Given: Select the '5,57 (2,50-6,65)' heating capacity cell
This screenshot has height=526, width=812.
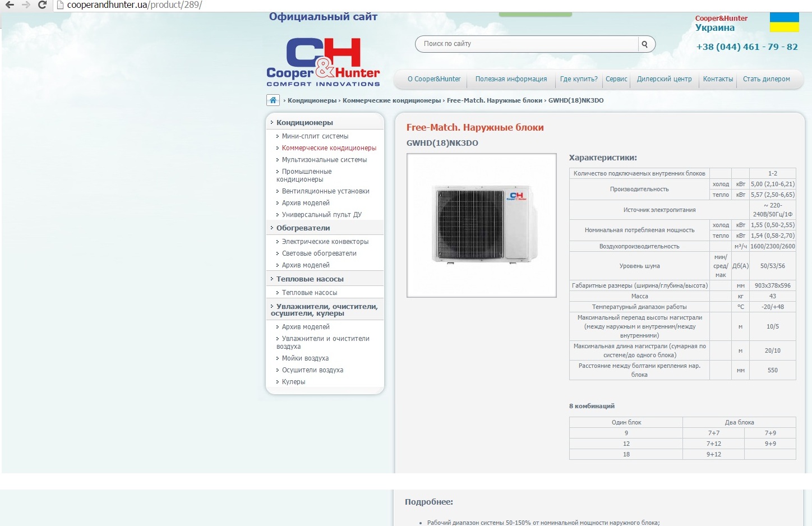Looking at the screenshot, I should click(x=773, y=195).
